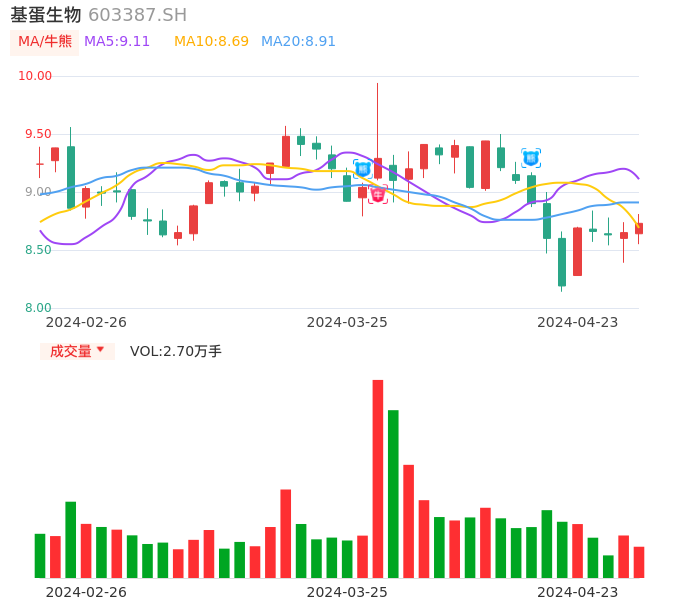Open the 成交量 indicator dropdown arrow
This screenshot has height=606, width=686.
(x=100, y=350)
